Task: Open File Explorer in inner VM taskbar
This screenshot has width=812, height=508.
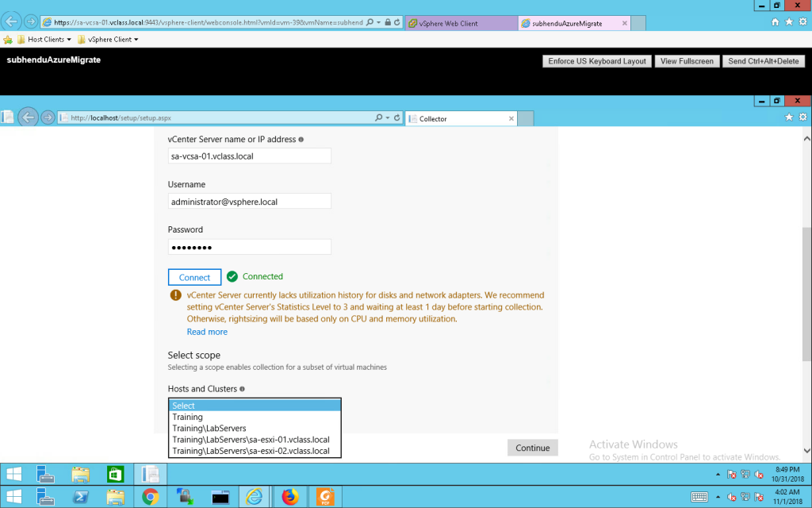Action: pyautogui.click(x=80, y=475)
